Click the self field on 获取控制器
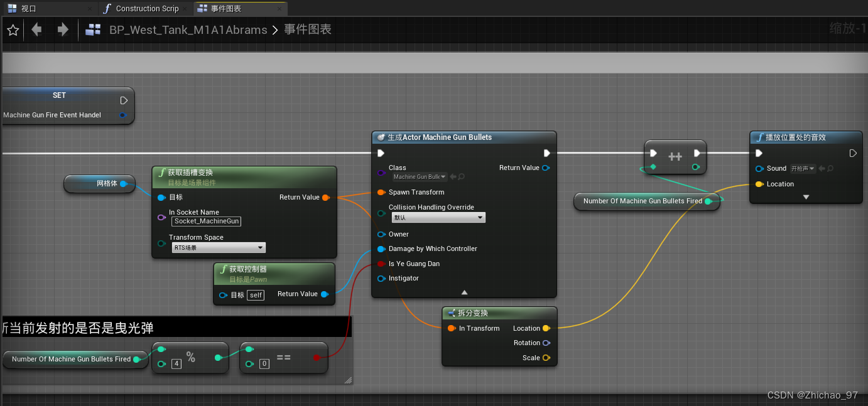868x406 pixels. 256,295
